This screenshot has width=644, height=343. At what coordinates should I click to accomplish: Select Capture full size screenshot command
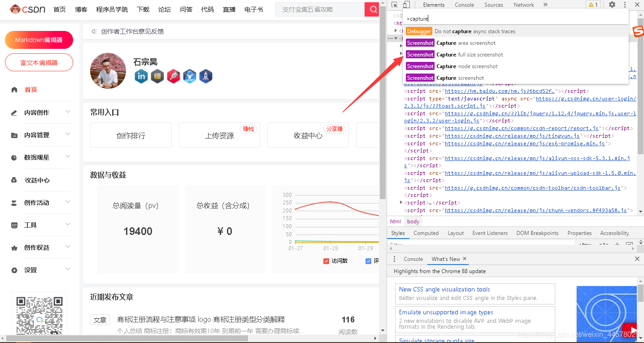(x=516, y=55)
